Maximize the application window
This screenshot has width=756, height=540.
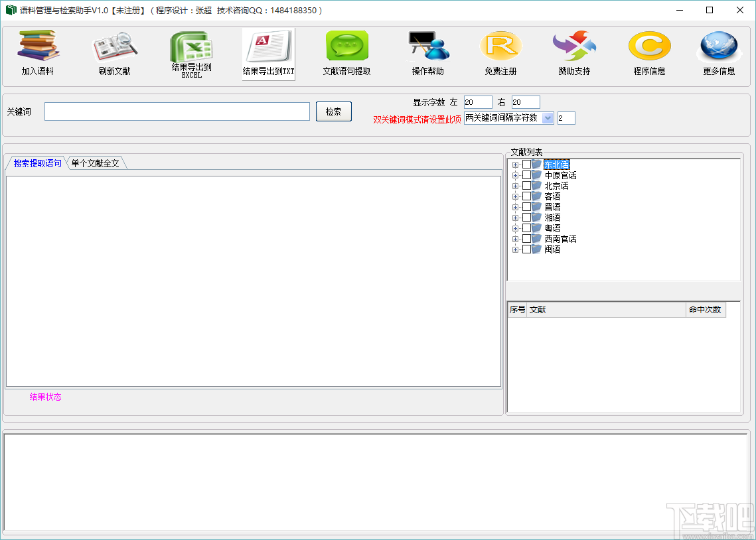click(x=710, y=10)
